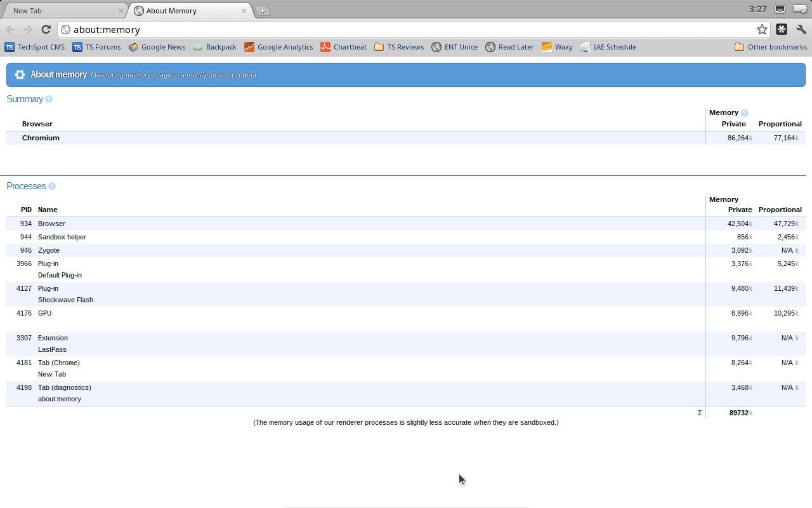Open TS Forums bookmark
The width and height of the screenshot is (812, 508).
tap(96, 47)
